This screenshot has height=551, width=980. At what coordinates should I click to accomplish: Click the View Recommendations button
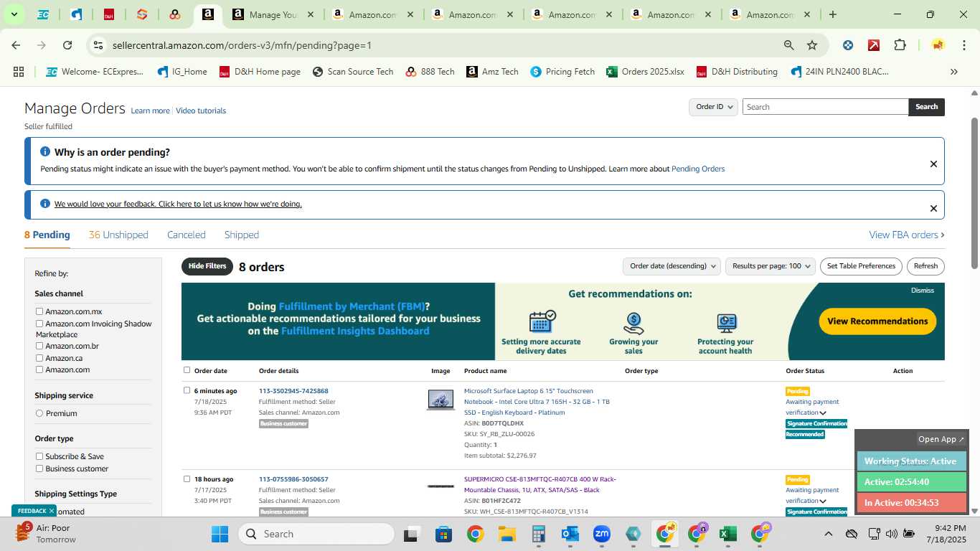coord(877,321)
